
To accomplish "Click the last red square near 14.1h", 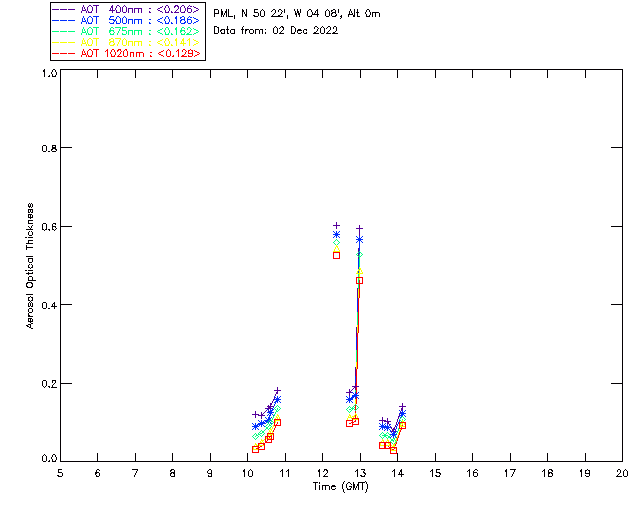I will click(402, 425).
